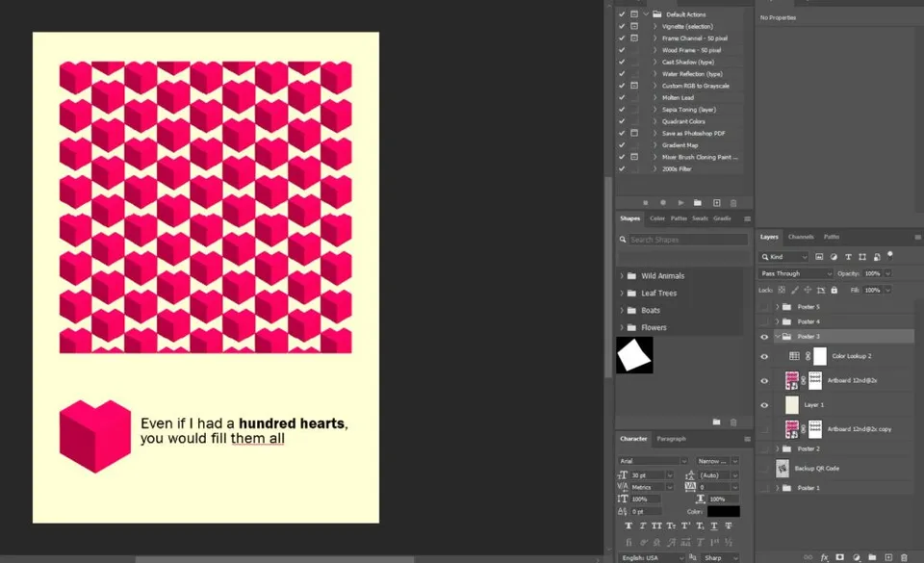Switch to the Paths tab
924x563 pixels.
[x=832, y=237]
